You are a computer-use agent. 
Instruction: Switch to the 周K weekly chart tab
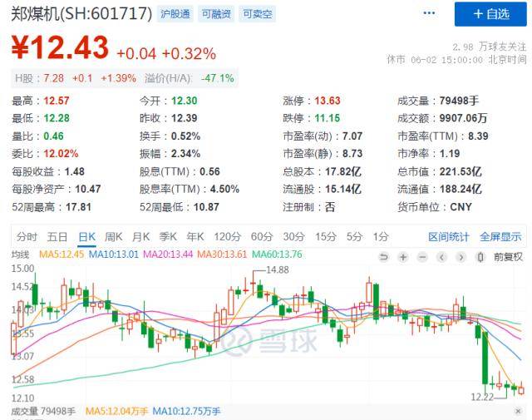click(113, 236)
